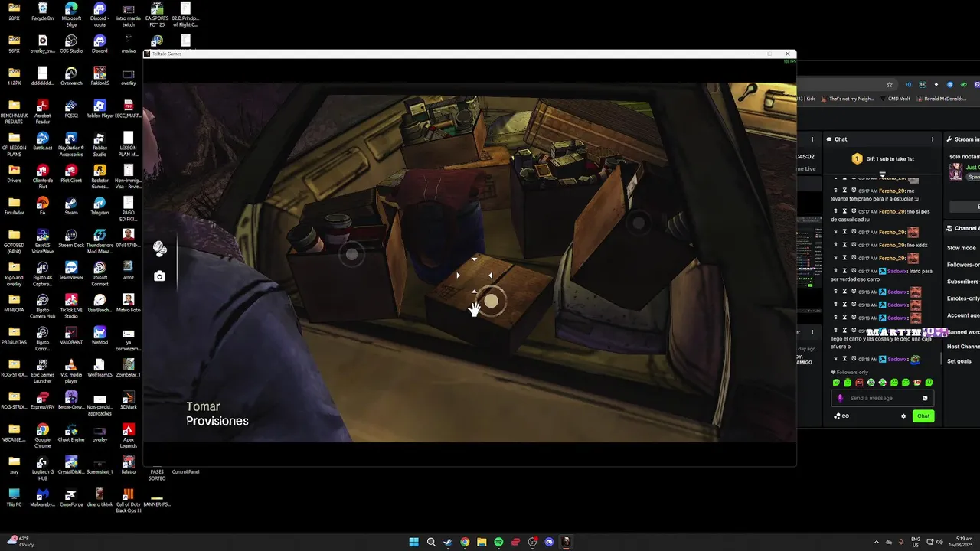Launch TikTok LIVE Studio shortcut
Image resolution: width=980 pixels, height=551 pixels.
click(x=71, y=305)
